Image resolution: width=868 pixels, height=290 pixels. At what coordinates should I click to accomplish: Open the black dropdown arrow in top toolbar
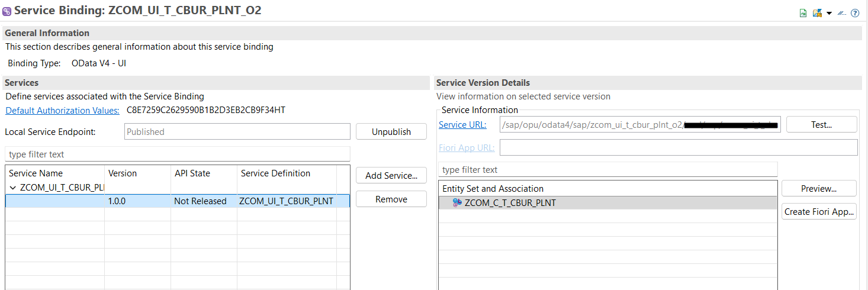click(x=829, y=13)
